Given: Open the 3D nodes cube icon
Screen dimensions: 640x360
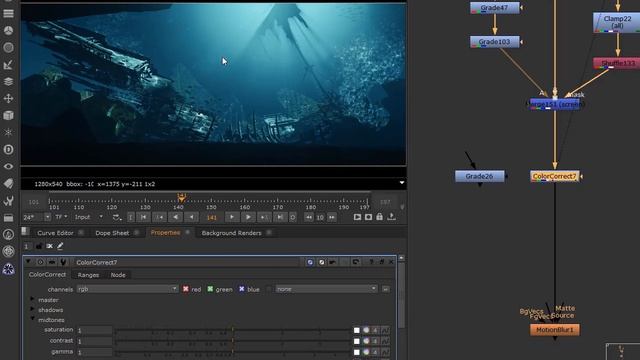Looking at the screenshot, I should 8,116.
